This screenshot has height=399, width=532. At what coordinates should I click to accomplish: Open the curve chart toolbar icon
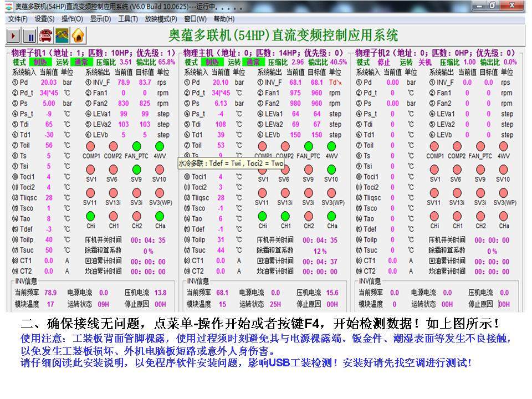coord(62,35)
